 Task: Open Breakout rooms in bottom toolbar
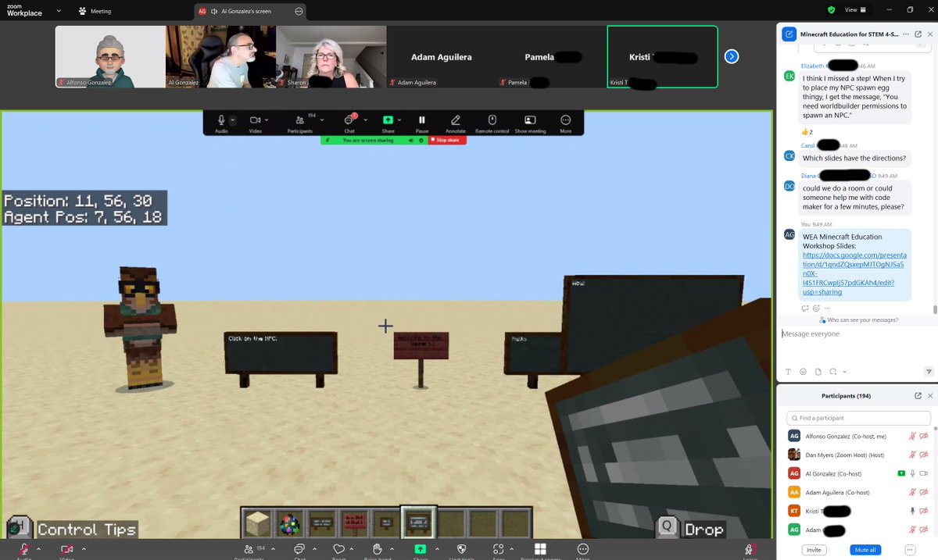539,549
